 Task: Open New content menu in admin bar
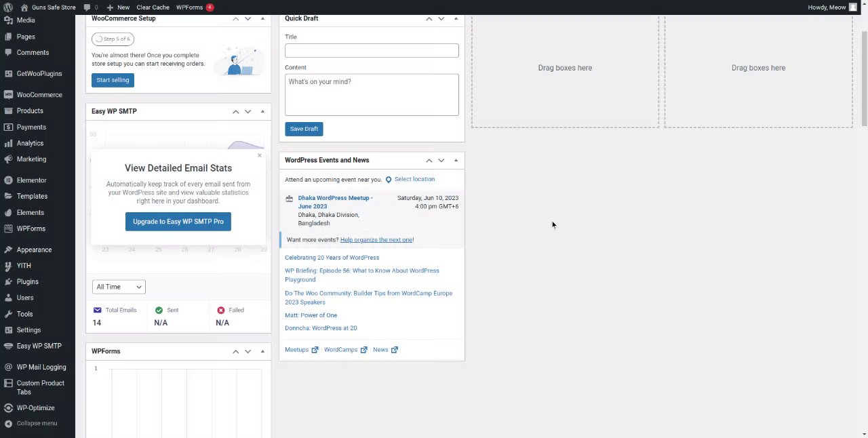tap(118, 7)
